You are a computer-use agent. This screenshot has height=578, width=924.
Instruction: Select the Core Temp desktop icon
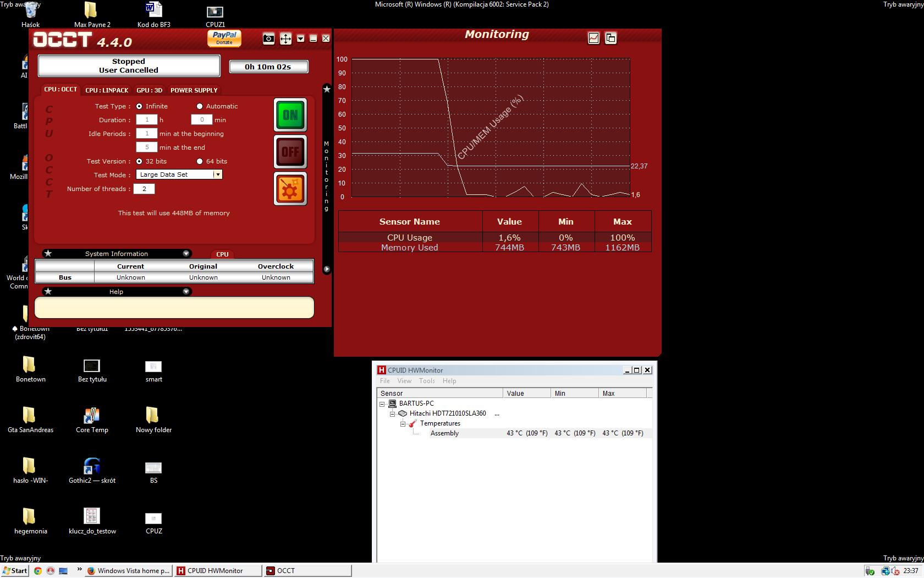click(92, 421)
